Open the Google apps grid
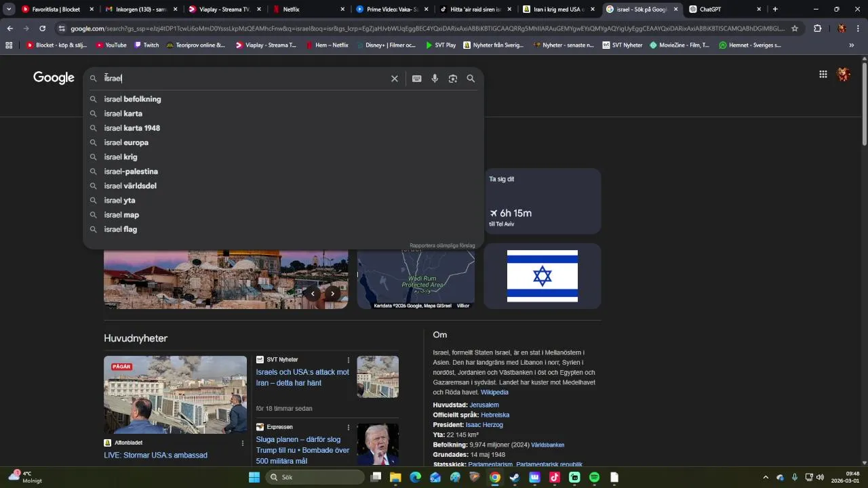Viewport: 868px width, 488px height. click(x=823, y=75)
